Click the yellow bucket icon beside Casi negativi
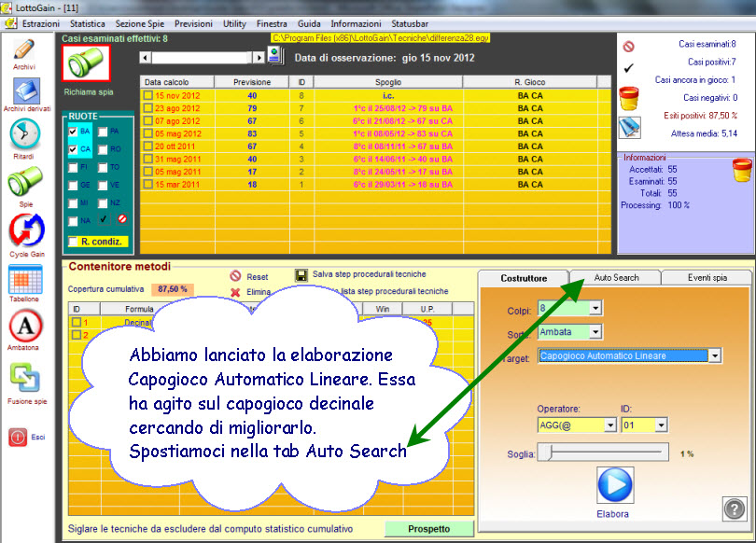 [x=629, y=98]
